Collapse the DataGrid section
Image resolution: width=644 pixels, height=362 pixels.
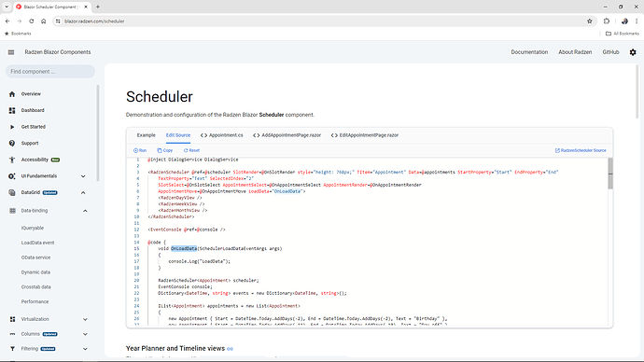tap(83, 192)
